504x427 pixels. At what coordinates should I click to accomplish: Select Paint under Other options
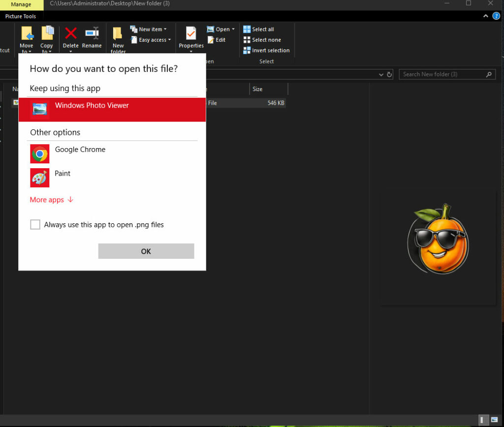(63, 173)
